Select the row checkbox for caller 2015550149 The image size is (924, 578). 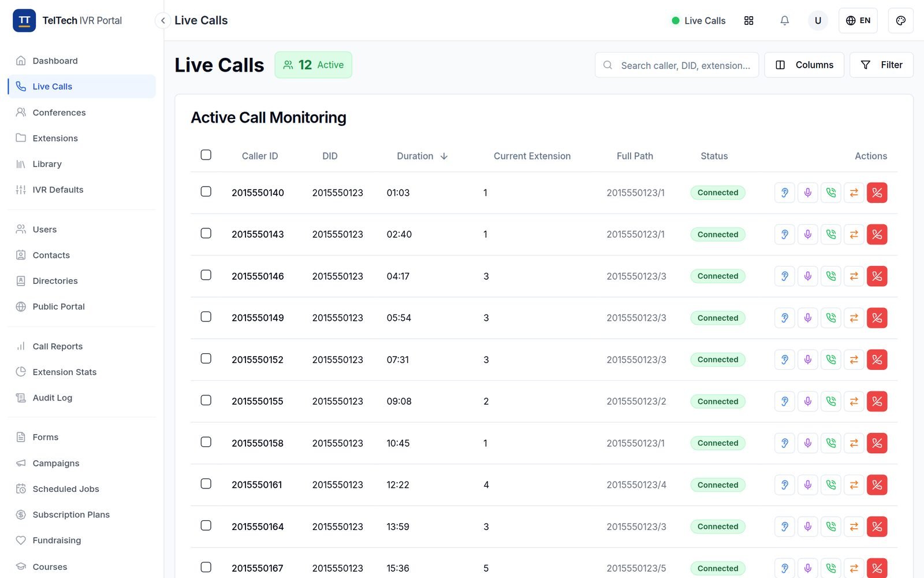pyautogui.click(x=206, y=317)
